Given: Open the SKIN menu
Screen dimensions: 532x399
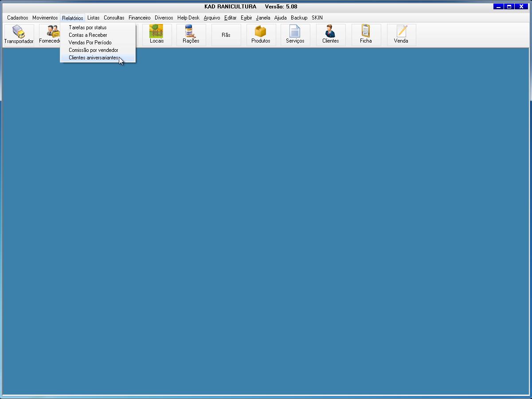Looking at the screenshot, I should point(317,18).
